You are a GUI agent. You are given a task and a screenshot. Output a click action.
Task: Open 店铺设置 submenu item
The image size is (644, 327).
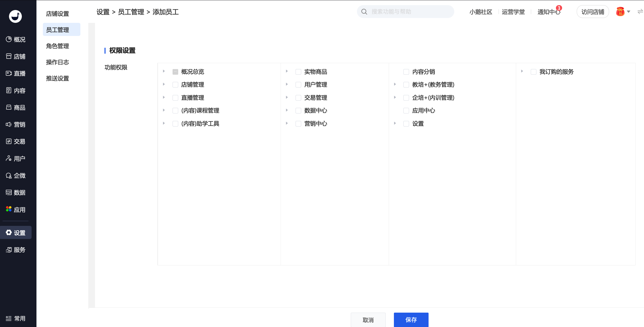click(x=58, y=14)
